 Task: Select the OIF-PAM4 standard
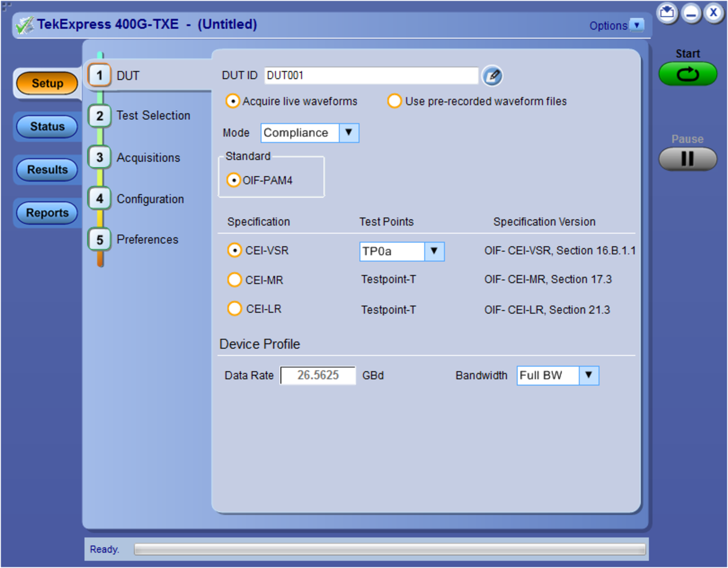tap(234, 180)
